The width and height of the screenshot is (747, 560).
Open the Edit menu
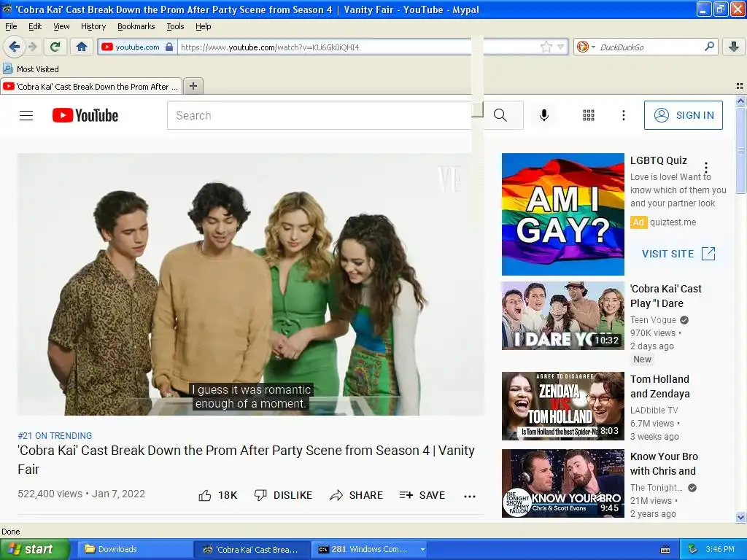[35, 26]
